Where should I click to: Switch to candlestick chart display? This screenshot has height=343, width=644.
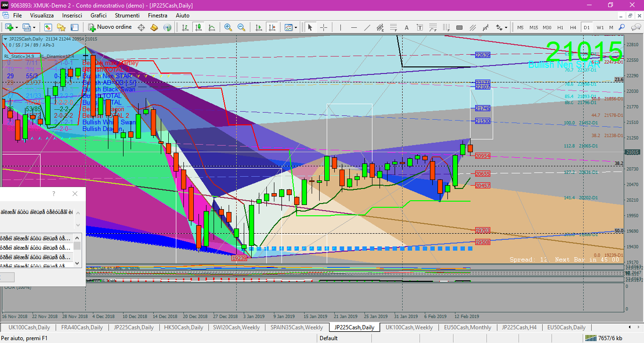[x=198, y=27]
